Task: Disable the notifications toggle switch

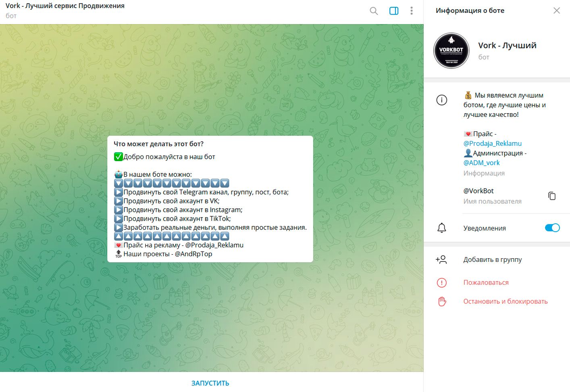Action: (x=552, y=228)
